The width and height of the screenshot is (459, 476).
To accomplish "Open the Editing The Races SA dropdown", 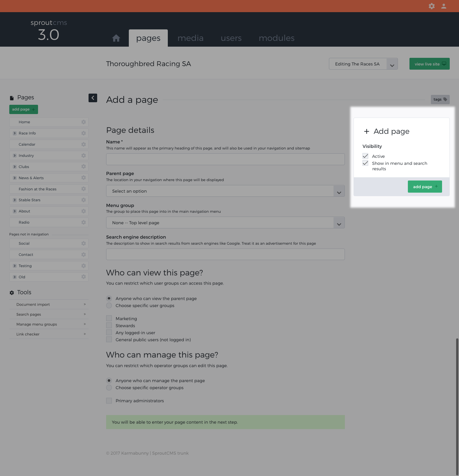I will [x=363, y=64].
